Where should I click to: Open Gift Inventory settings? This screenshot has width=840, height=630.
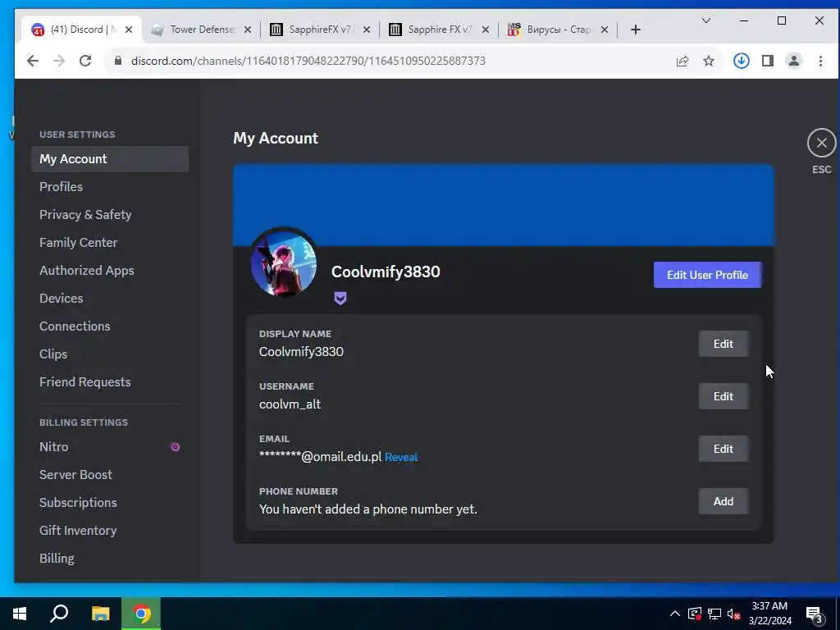coord(110,531)
